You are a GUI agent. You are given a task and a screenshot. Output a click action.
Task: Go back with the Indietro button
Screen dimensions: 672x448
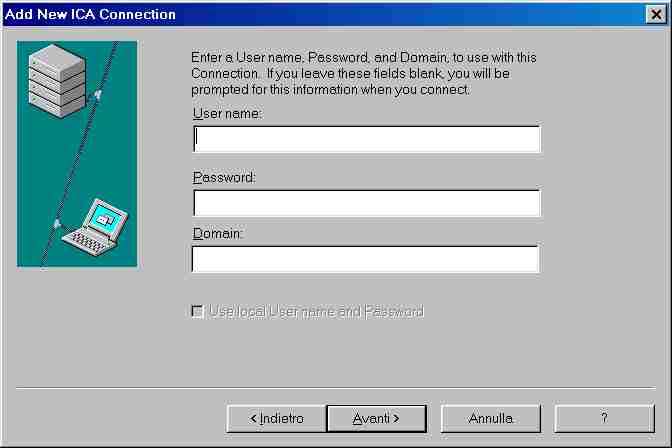277,418
